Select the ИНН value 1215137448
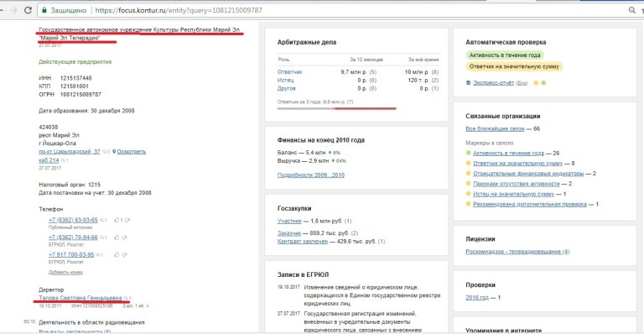Screen dimensions: 644x334 [x=76, y=78]
